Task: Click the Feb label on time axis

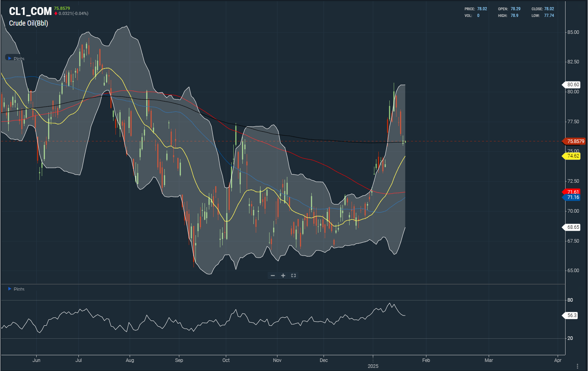Action: [426, 360]
